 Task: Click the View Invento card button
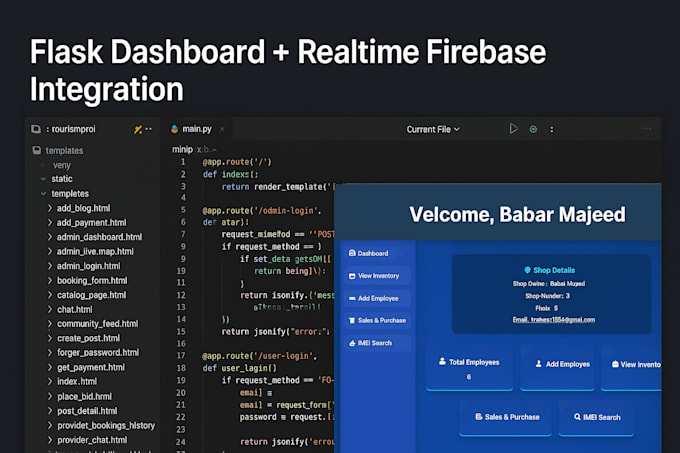(631, 368)
